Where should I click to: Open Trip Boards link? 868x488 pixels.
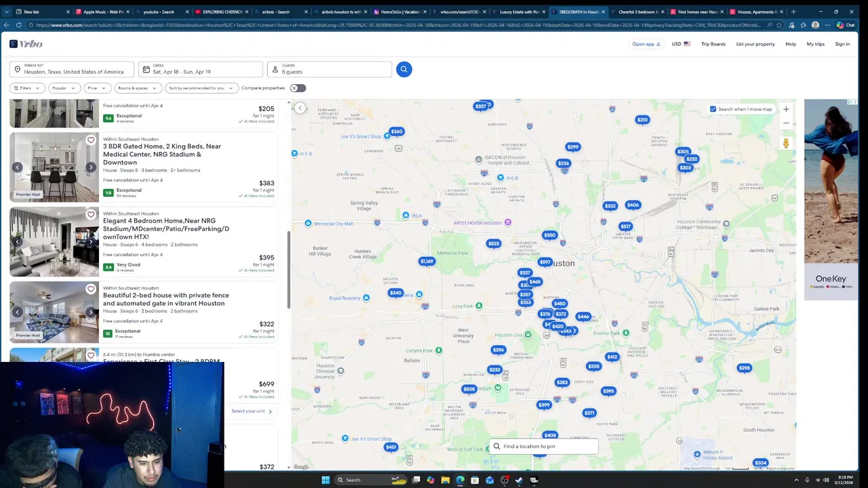click(x=713, y=44)
